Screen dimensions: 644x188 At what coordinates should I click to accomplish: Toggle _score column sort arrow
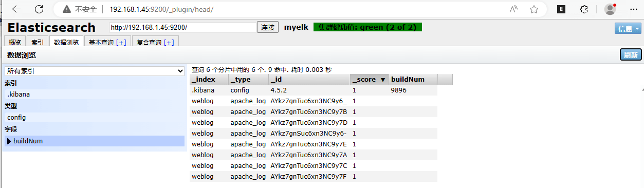point(382,80)
